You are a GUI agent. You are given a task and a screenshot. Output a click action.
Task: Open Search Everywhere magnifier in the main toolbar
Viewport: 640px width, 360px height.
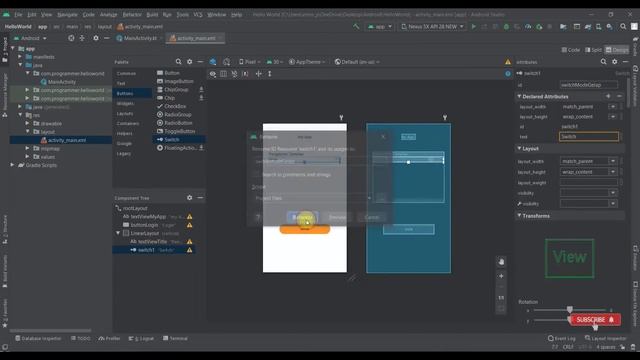click(x=623, y=27)
